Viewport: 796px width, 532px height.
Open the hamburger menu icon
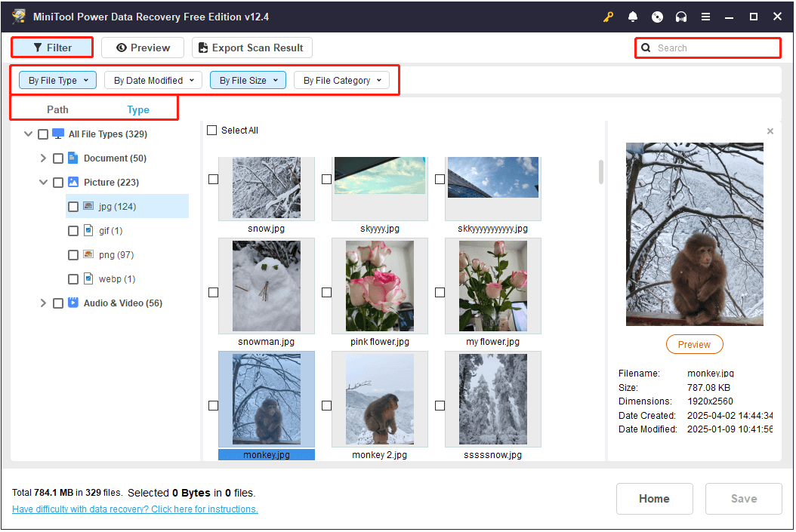705,16
